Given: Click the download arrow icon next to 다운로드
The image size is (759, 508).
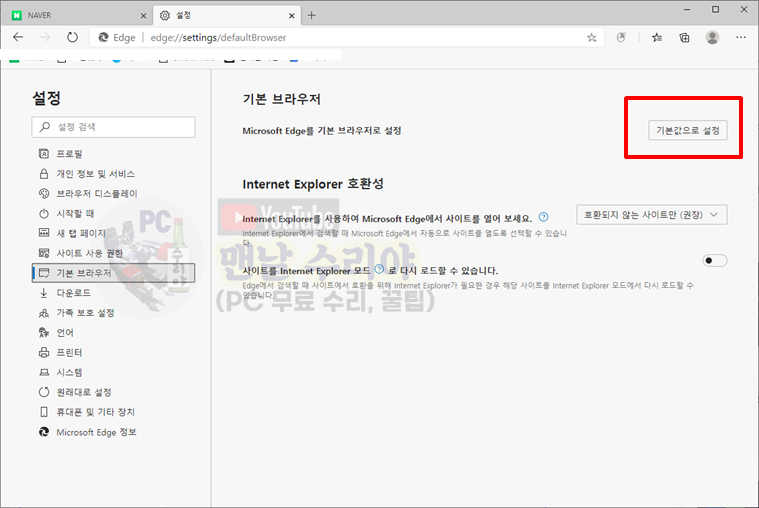Looking at the screenshot, I should coord(44,292).
